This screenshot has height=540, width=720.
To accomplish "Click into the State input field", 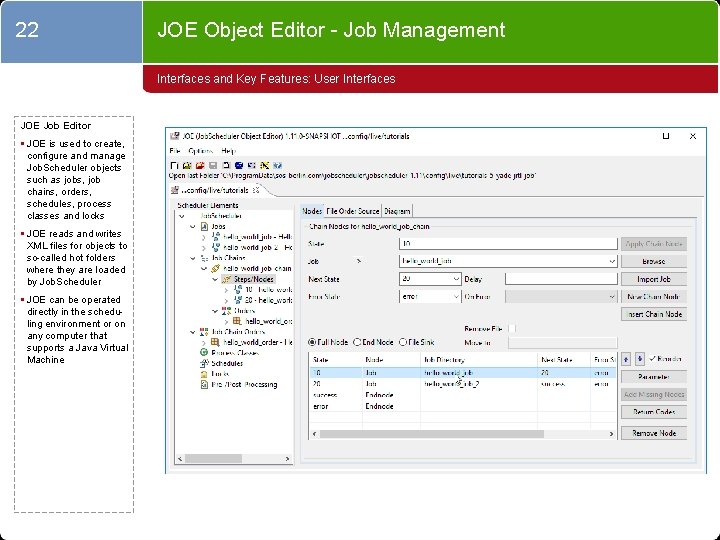I will pyautogui.click(x=508, y=244).
